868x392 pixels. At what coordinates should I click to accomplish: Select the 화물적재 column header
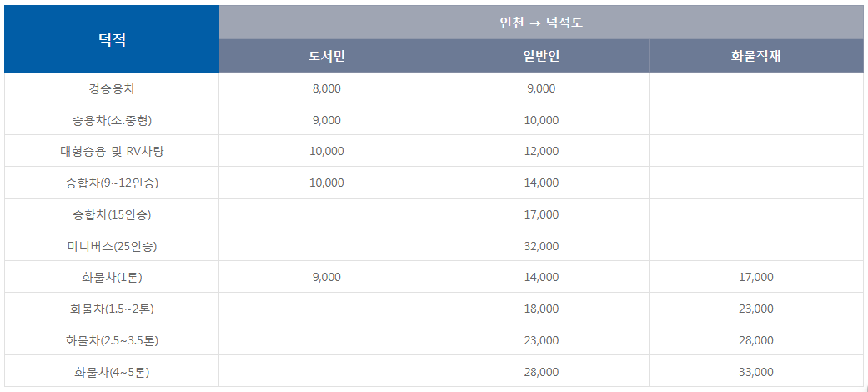pyautogui.click(x=755, y=56)
